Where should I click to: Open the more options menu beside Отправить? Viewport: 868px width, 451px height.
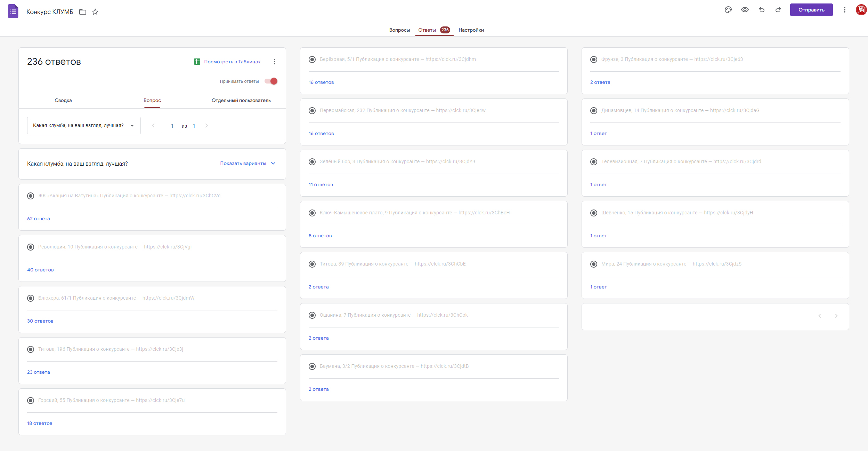844,10
